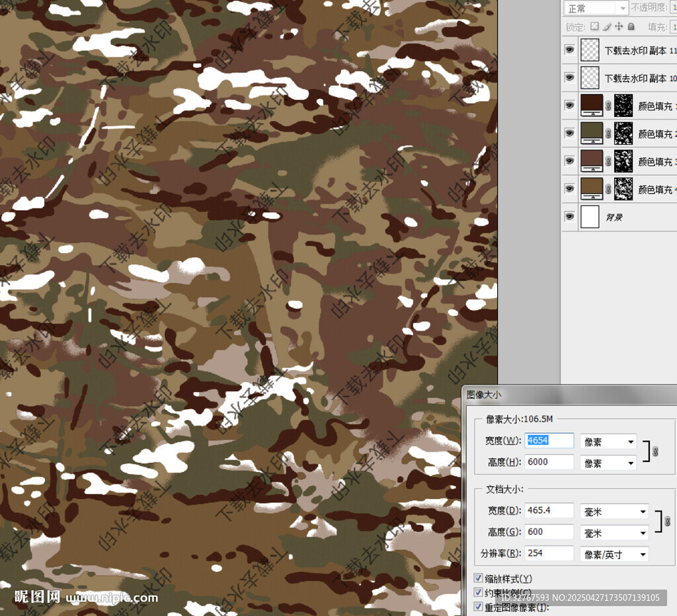Click the lock position move icon

[619, 26]
